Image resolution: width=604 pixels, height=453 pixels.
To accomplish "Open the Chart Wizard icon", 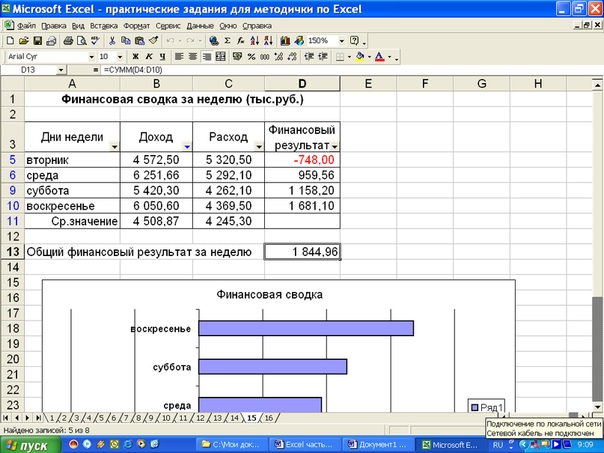I will coord(286,41).
